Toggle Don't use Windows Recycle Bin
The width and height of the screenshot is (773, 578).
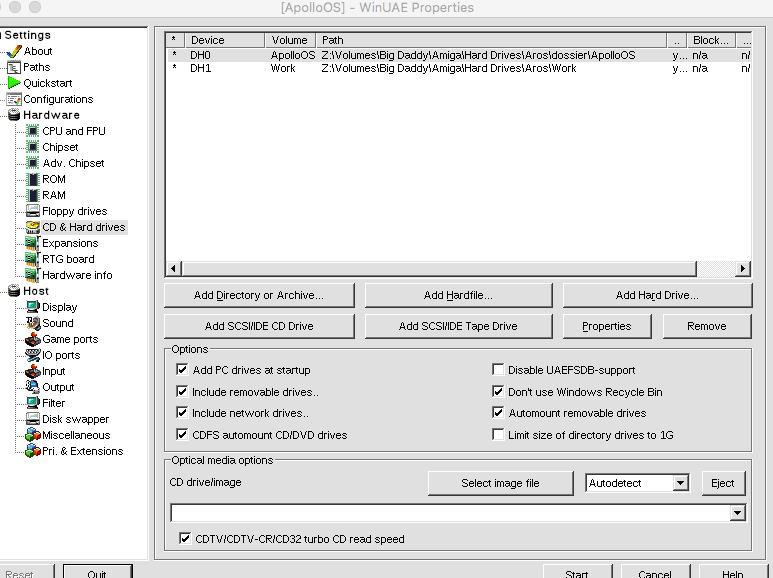(498, 392)
